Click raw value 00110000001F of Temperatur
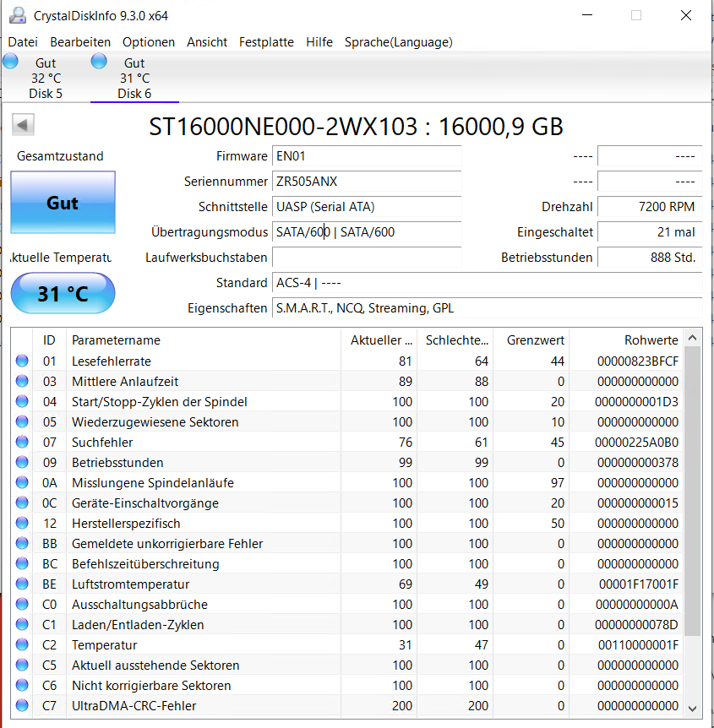This screenshot has width=714, height=728. tap(638, 645)
